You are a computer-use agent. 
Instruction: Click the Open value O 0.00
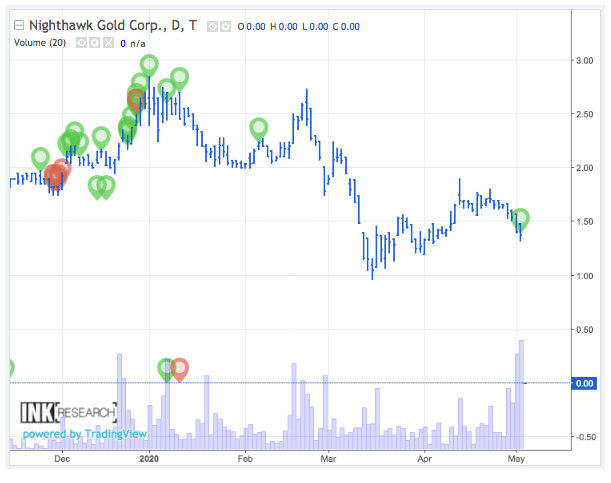pos(251,26)
